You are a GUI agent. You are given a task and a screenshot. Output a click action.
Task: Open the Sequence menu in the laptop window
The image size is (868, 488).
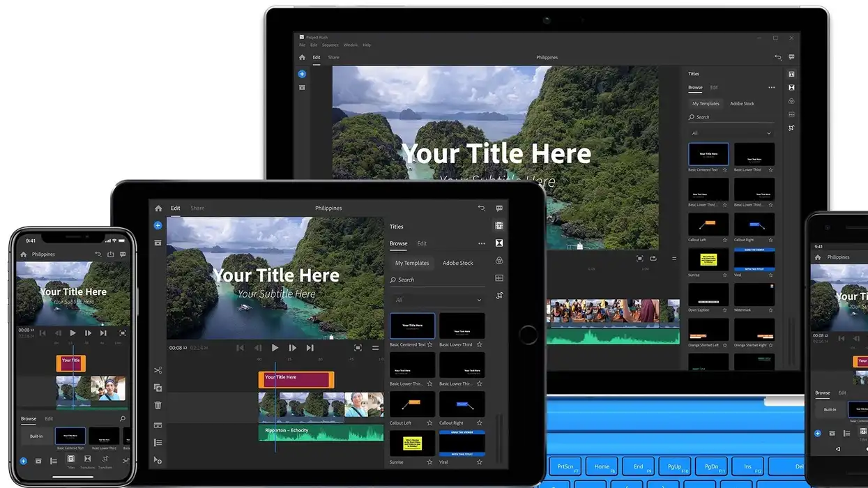pyautogui.click(x=330, y=45)
